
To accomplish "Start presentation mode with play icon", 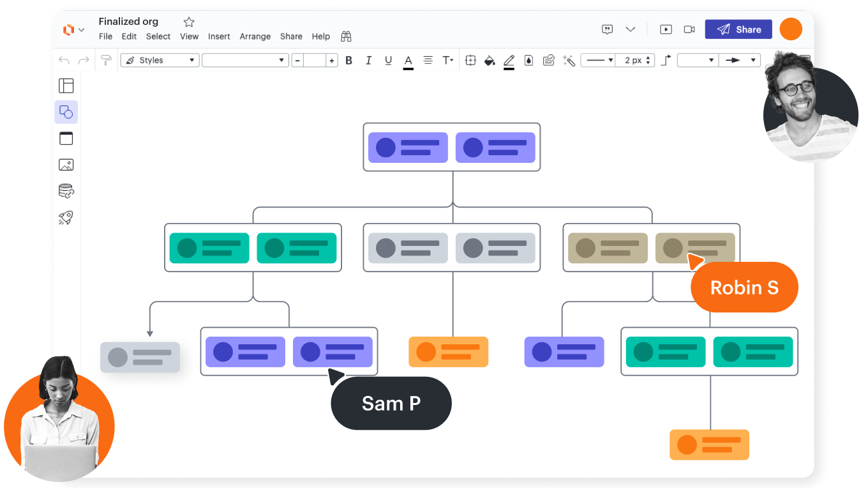I will 666,29.
